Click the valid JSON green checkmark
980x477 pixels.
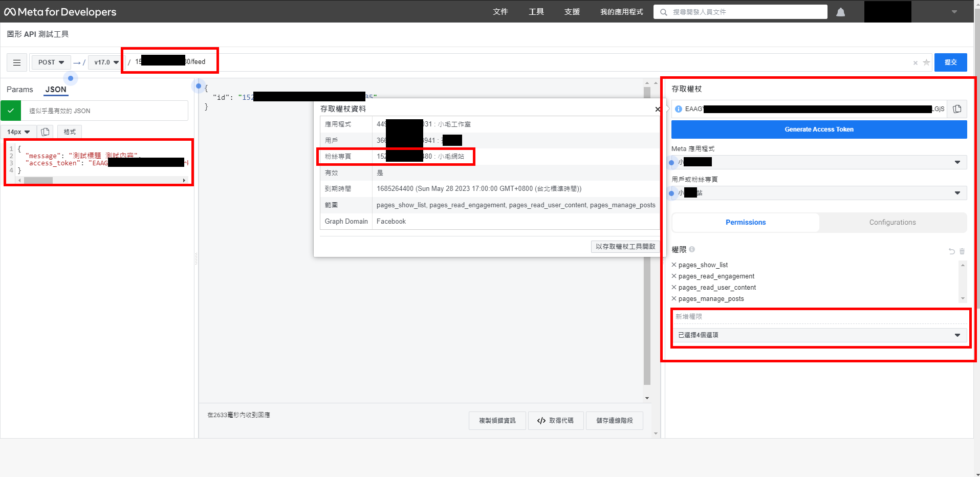[11, 111]
